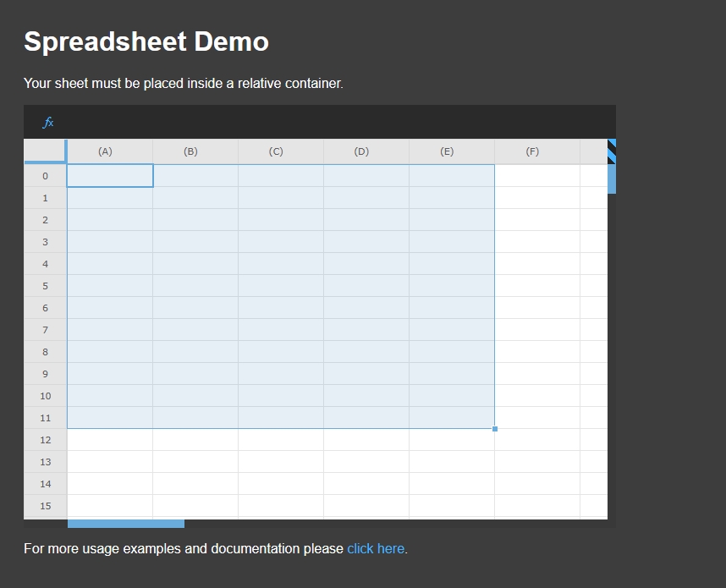Click the horizontal scrollbar thumb
726x588 pixels.
tap(126, 524)
